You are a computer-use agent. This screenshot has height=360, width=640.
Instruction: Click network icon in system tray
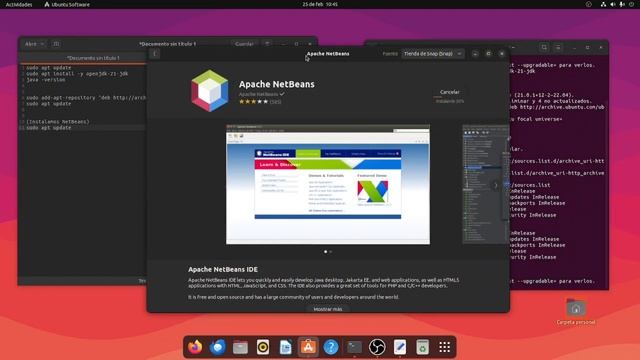coord(603,4)
